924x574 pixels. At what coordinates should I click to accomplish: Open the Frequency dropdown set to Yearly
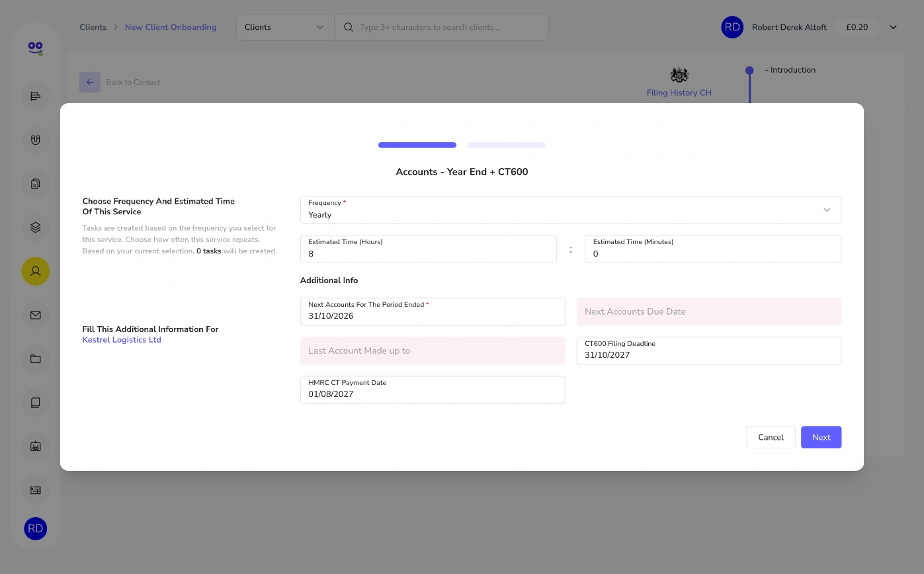click(x=571, y=210)
